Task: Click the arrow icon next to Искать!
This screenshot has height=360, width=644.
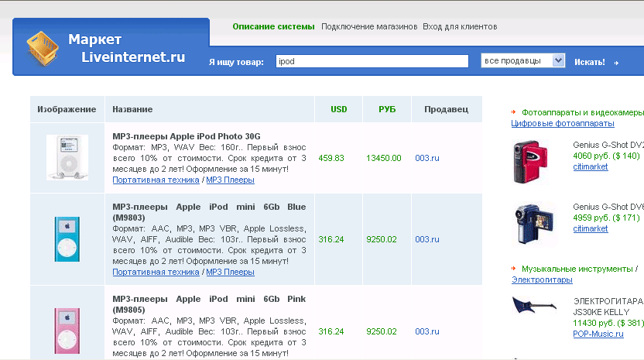Action: point(616,63)
